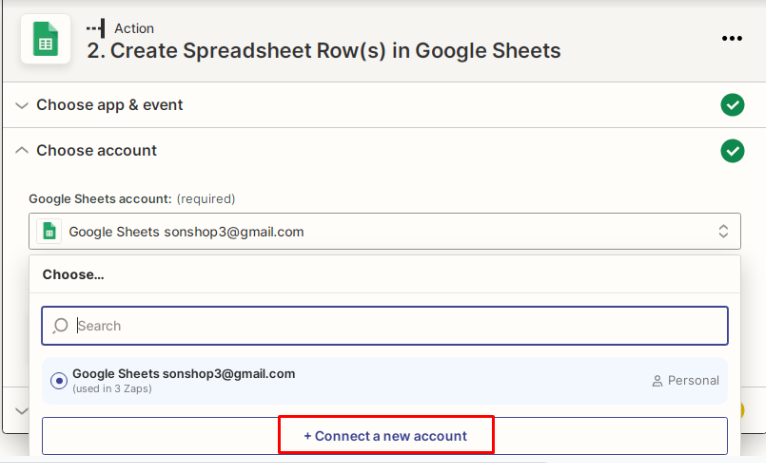This screenshot has width=766, height=463.
Task: Click the Google Sheets icon in account field
Action: pyautogui.click(x=49, y=231)
